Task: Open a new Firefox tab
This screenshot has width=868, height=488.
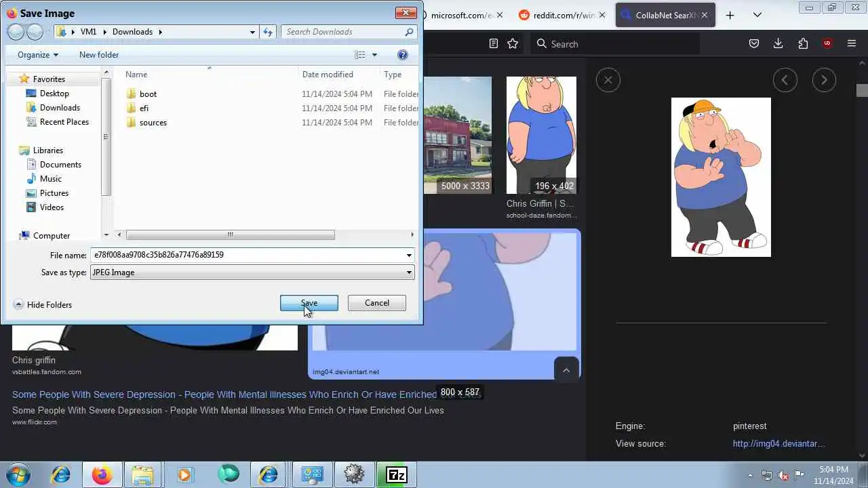Action: 730,15
